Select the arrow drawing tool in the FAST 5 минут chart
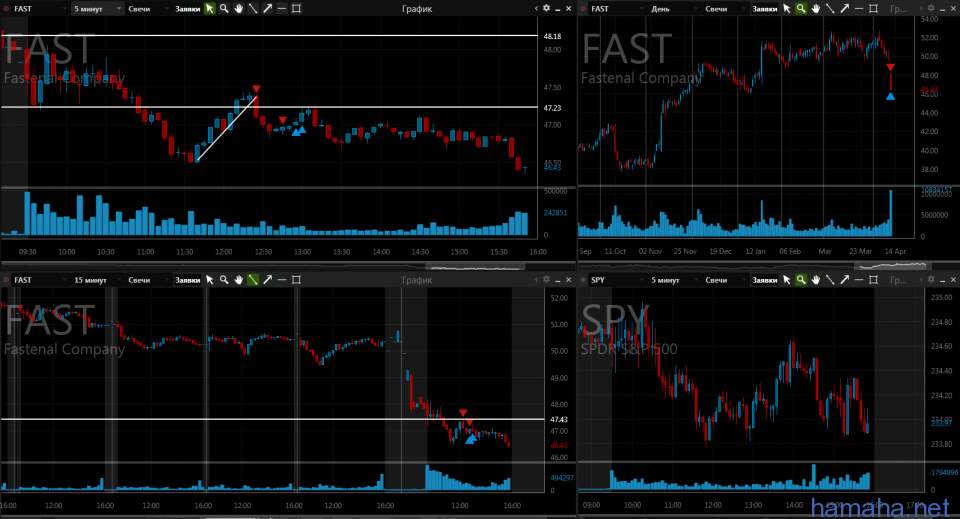The image size is (960, 519). tap(268, 9)
